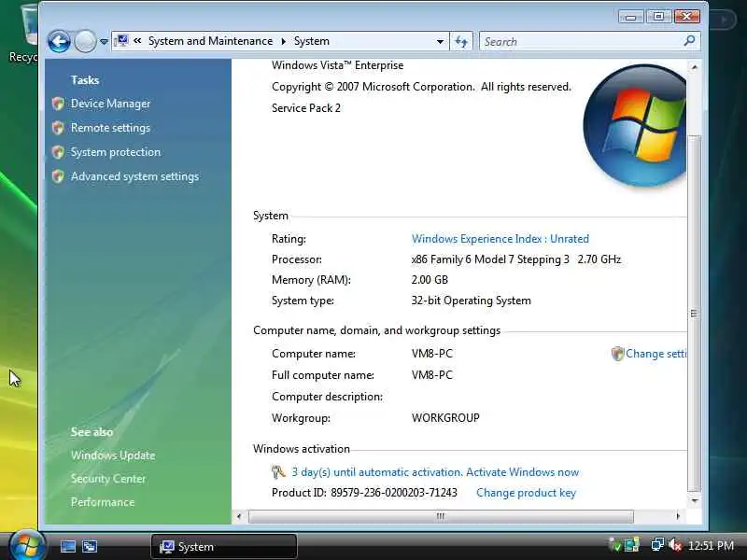Click the security shield tray icon
This screenshot has width=747, height=560.
615,544
